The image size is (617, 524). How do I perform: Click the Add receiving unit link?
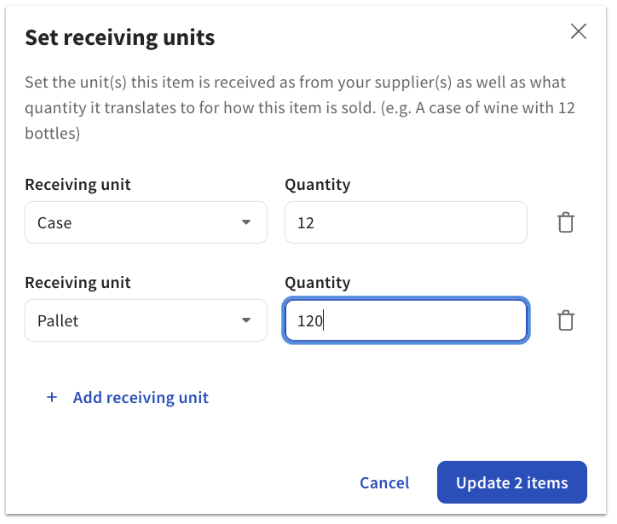pos(140,397)
